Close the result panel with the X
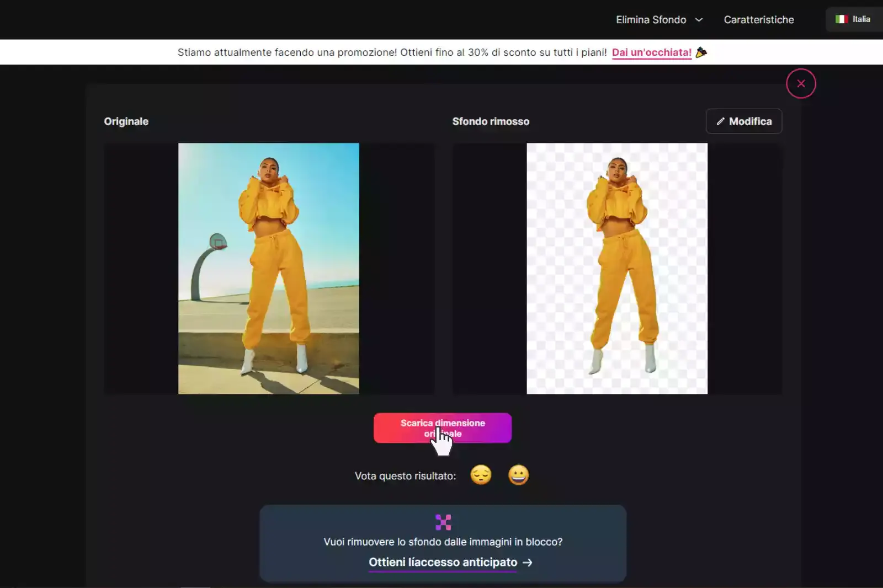883x588 pixels. (801, 83)
